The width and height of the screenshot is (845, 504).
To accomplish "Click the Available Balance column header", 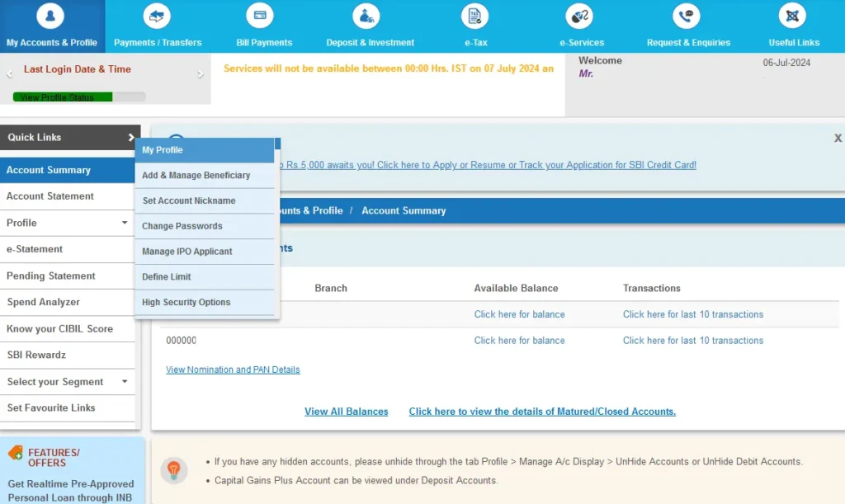I will click(x=516, y=288).
